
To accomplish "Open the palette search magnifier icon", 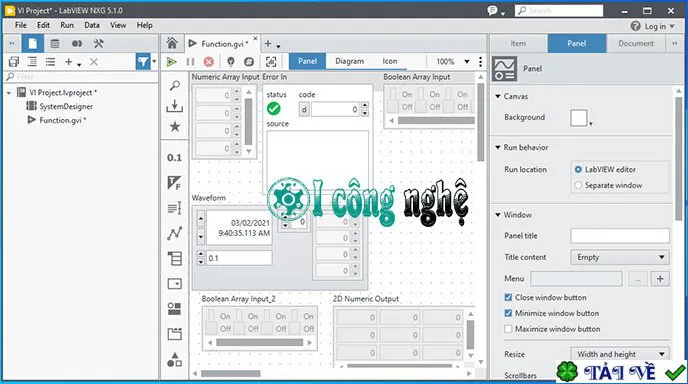I will tap(175, 85).
